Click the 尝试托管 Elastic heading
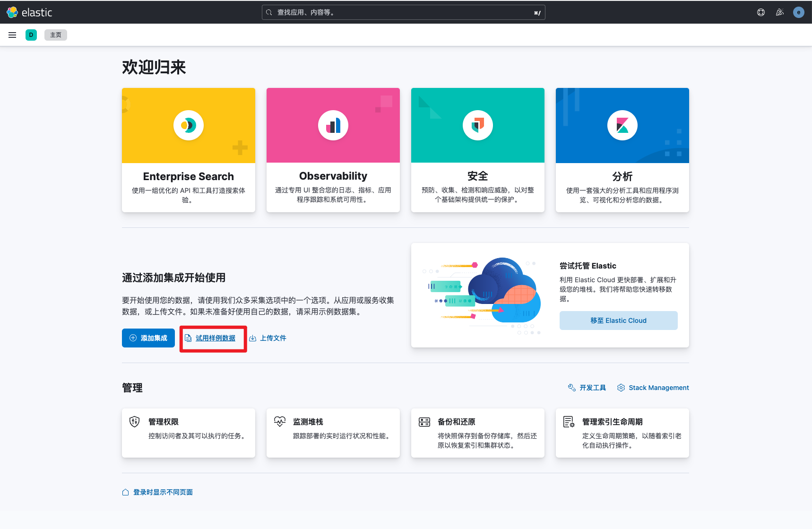This screenshot has height=529, width=812. 588,266
